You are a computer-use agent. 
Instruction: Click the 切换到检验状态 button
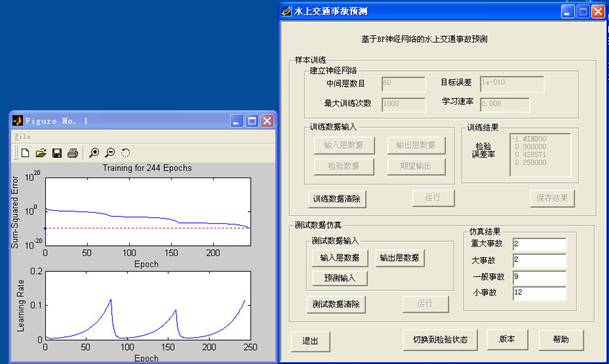point(440,340)
